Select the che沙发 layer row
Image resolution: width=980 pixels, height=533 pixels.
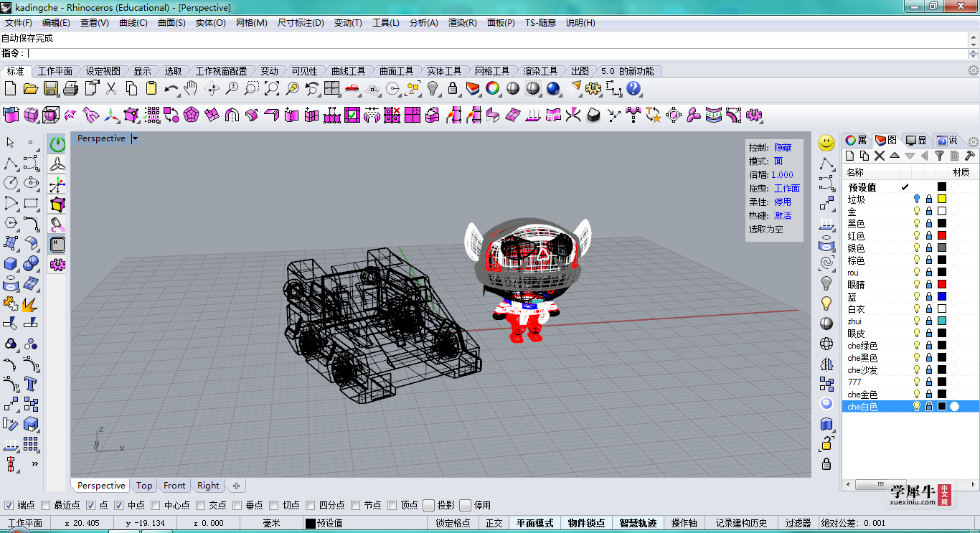click(910, 370)
